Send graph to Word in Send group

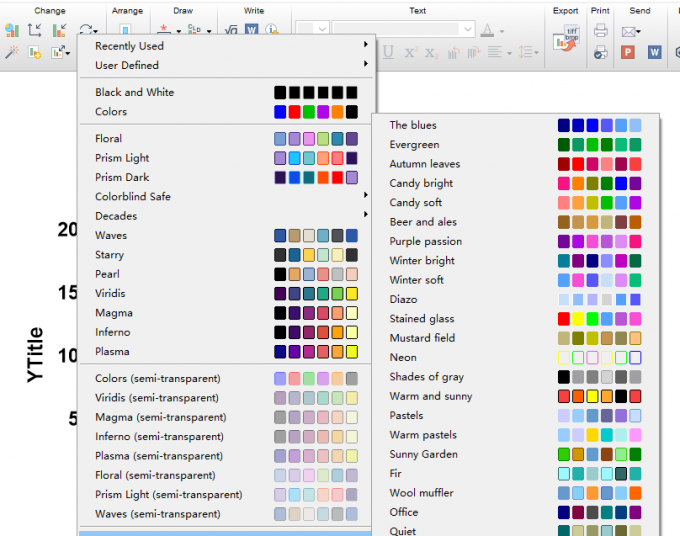coord(654,52)
